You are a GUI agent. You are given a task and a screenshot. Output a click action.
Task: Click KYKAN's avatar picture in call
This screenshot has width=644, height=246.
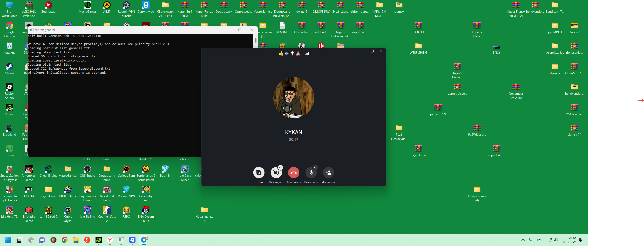click(x=294, y=98)
